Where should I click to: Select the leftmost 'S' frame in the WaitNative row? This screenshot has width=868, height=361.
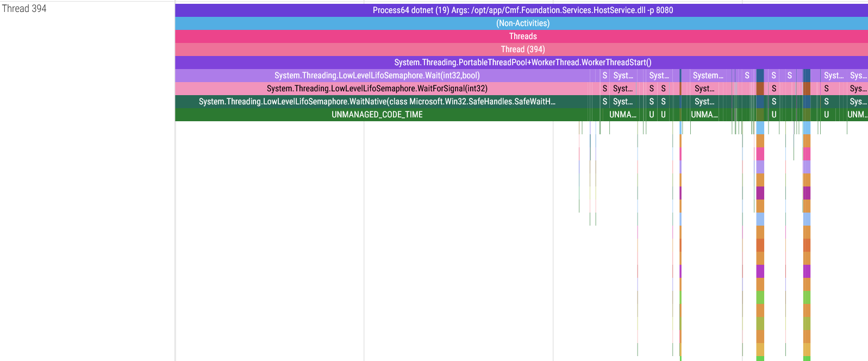[x=604, y=102]
